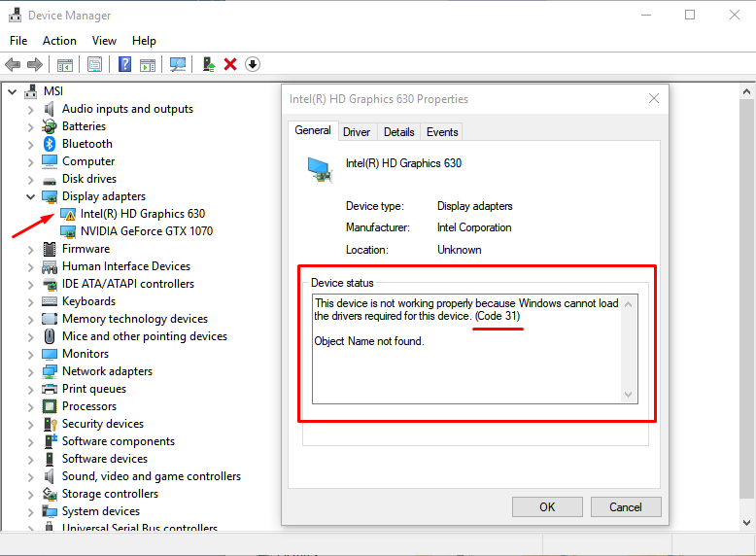The image size is (756, 556).
Task: Select Intel(R) HD Graphics 630 device
Action: (143, 214)
